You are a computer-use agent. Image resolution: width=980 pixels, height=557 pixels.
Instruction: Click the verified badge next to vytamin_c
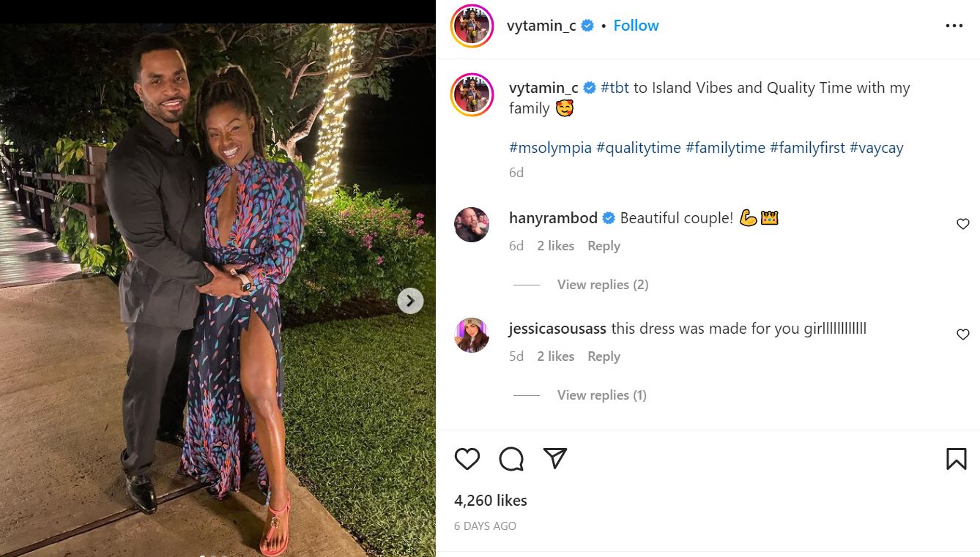click(x=586, y=24)
